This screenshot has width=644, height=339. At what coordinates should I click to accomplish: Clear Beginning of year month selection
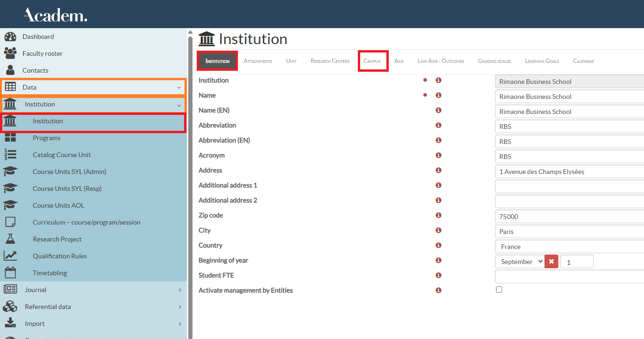pos(551,262)
